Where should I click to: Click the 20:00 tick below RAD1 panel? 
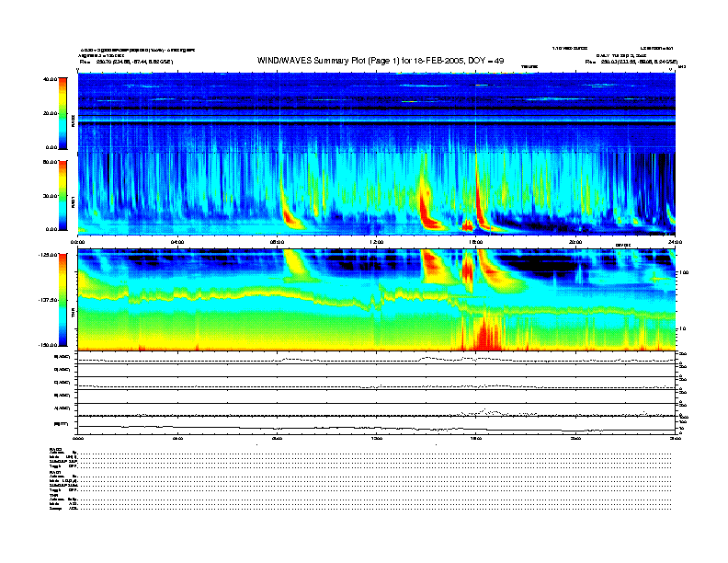coord(575,242)
